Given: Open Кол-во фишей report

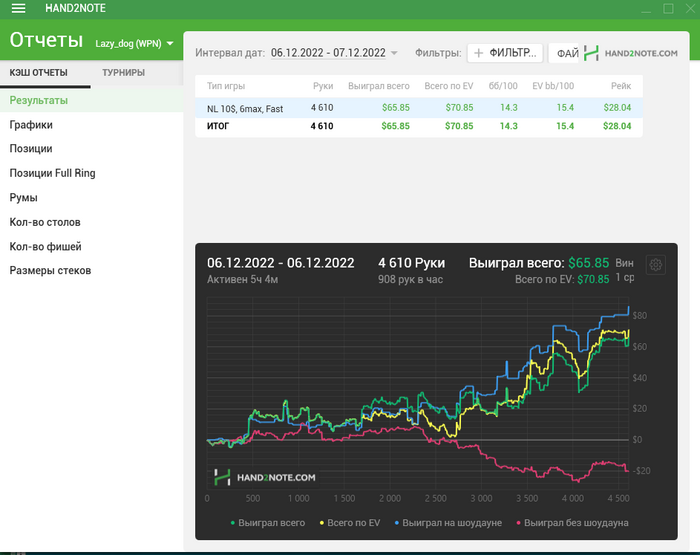Looking at the screenshot, I should click(46, 246).
